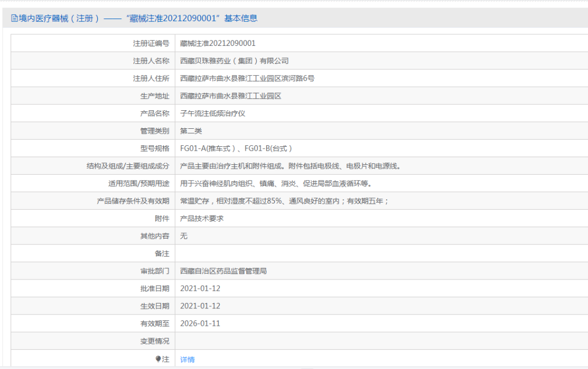Select effective date 2021-01-12 in 生效日期 row
The width and height of the screenshot is (588, 369).
point(200,306)
